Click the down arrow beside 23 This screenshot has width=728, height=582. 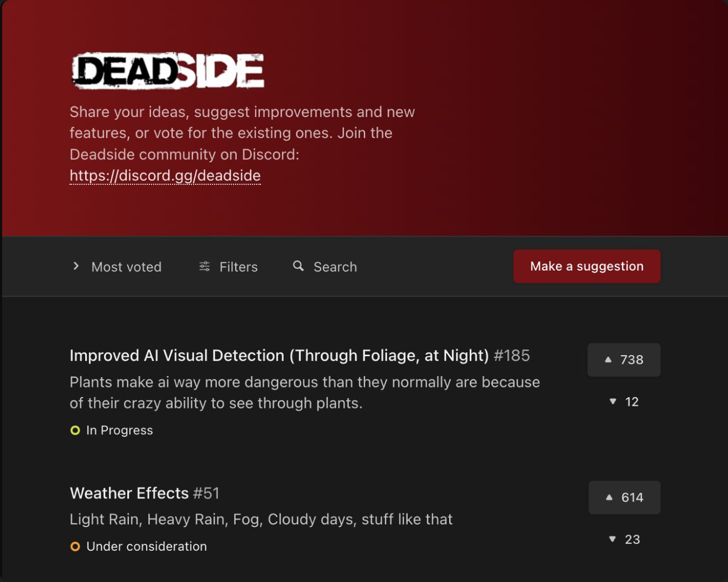click(613, 539)
